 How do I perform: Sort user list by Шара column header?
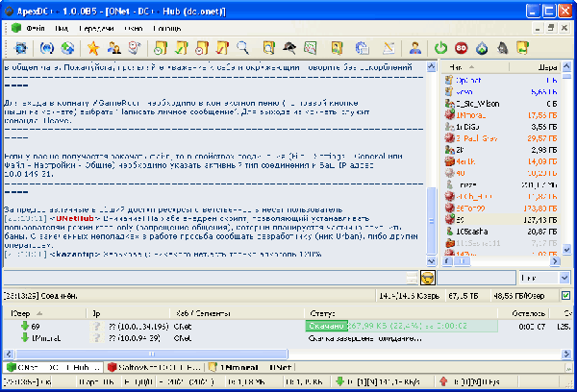[x=535, y=67]
